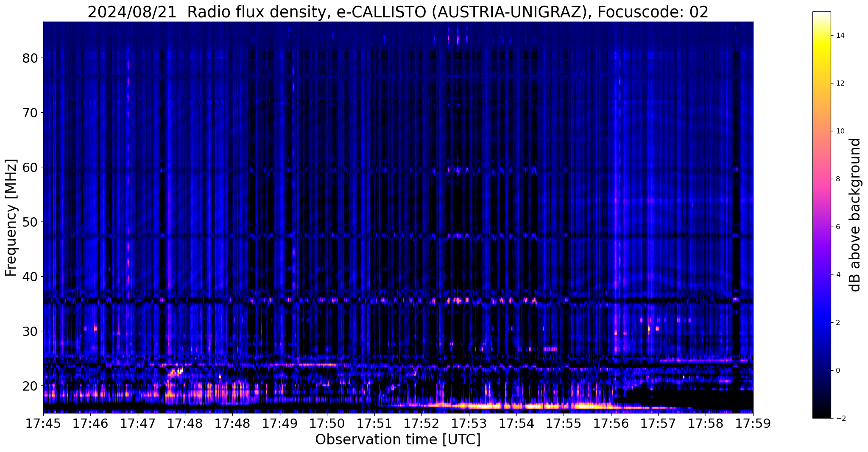Image resolution: width=868 pixels, height=452 pixels.
Task: Click the 14 tick on the colorbar
Action: point(840,36)
